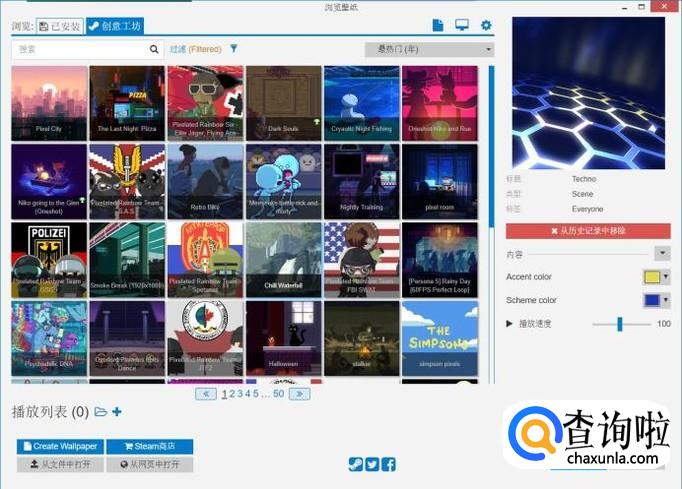
Task: Click 从网页中打开 (open from web) button
Action: coord(150,465)
